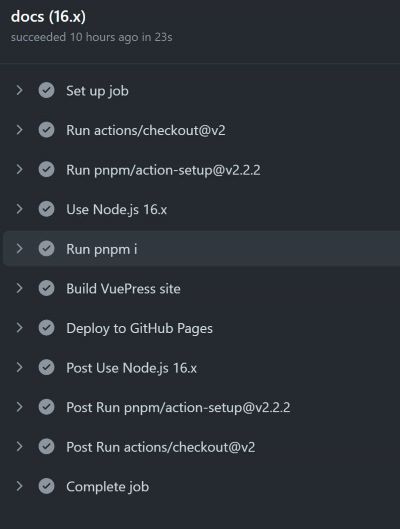Expand chevron for Post Use Node.js 16.x
400x529 pixels.
click(x=20, y=367)
